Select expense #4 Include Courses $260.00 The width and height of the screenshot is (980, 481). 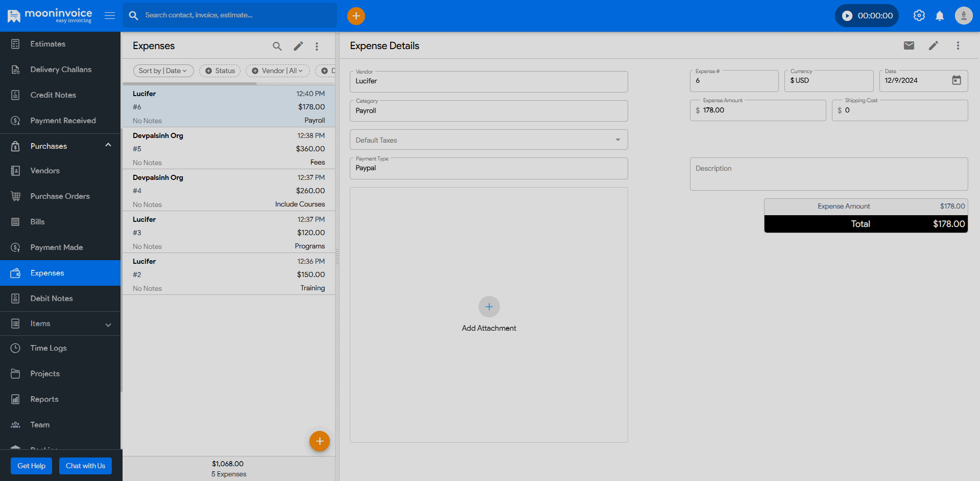[x=229, y=190]
